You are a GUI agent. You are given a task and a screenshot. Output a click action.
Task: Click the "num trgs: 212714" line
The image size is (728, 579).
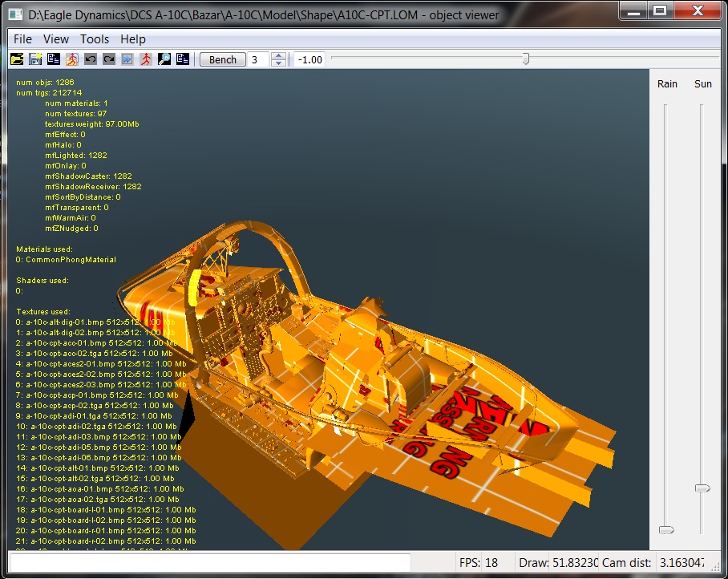49,93
